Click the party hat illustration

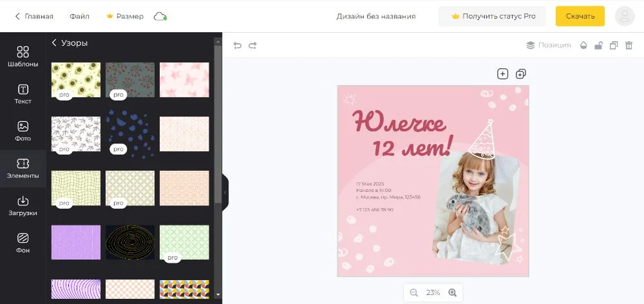point(482,139)
